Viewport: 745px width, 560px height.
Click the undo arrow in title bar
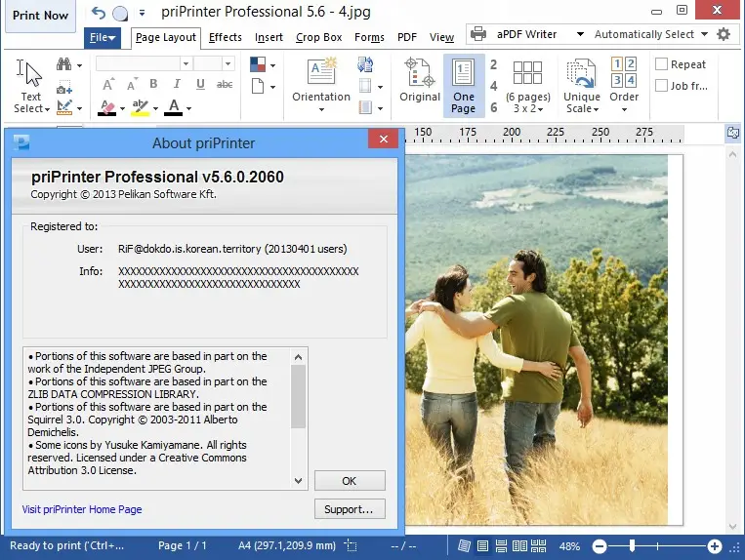[x=99, y=13]
